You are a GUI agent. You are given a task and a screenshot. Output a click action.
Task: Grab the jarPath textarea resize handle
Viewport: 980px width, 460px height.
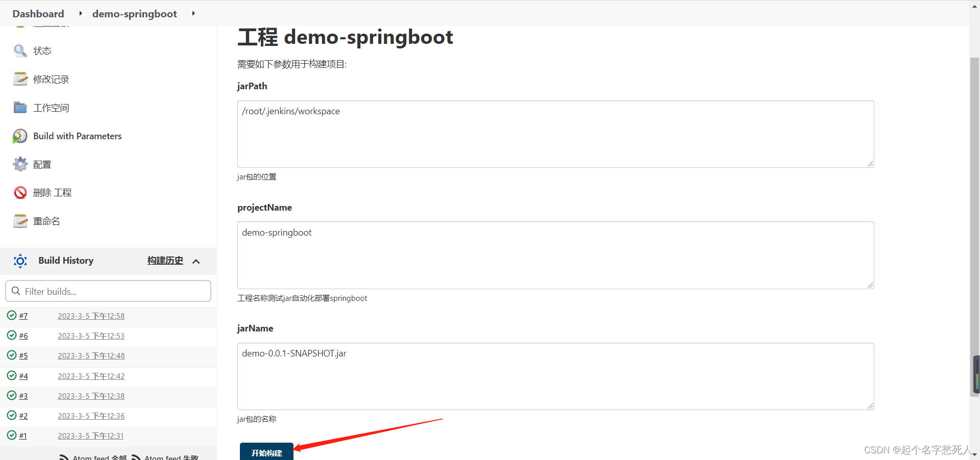(870, 164)
